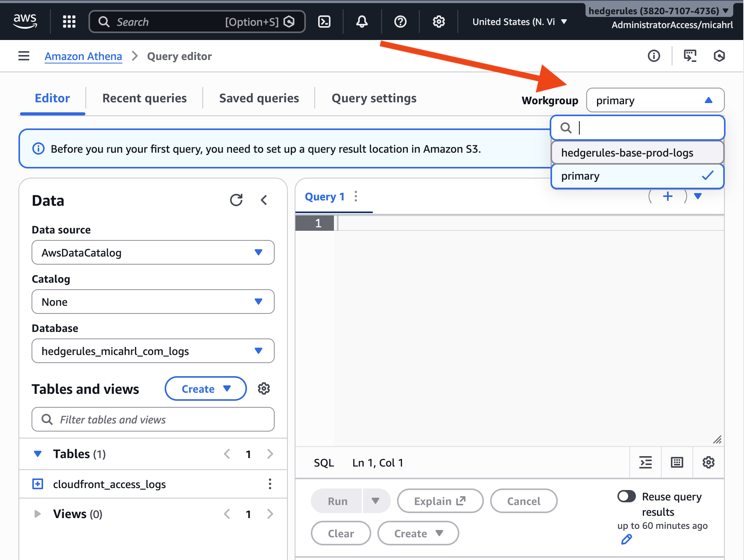Switch to Recent queries tab
Viewport: 744px width, 560px height.
point(144,98)
